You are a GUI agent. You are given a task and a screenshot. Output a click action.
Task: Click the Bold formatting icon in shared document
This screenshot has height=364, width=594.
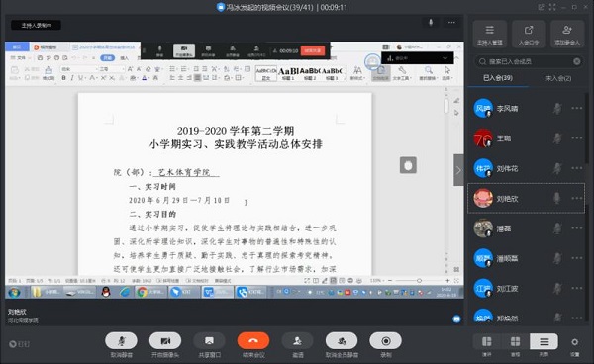pos(63,78)
